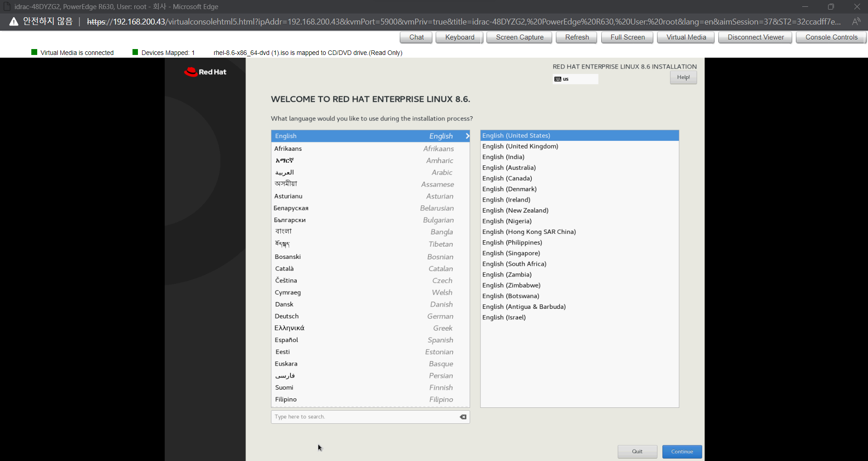Select the Assamese language row
This screenshot has width=868, height=461.
tap(370, 184)
